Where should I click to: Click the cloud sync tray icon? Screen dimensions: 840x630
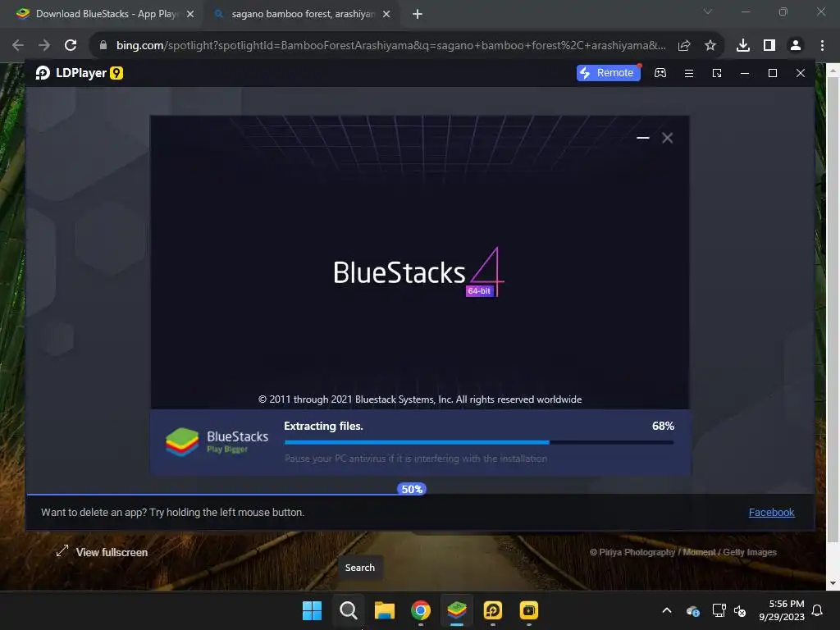692,610
